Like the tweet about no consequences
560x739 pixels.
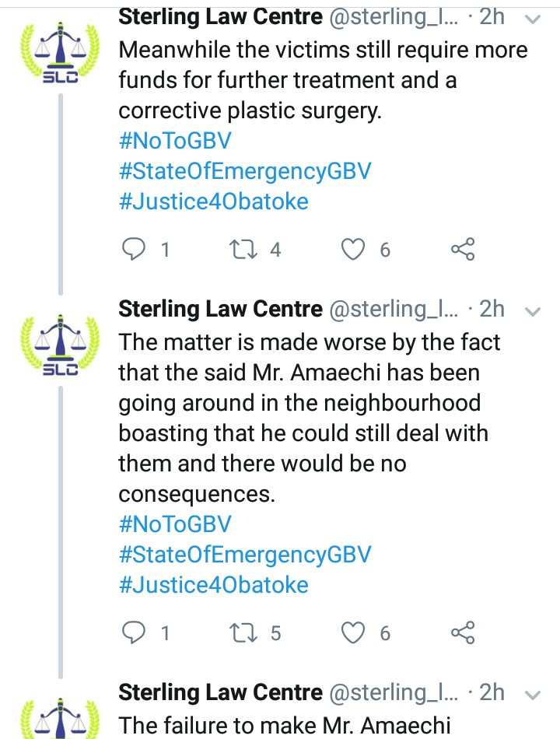353,632
